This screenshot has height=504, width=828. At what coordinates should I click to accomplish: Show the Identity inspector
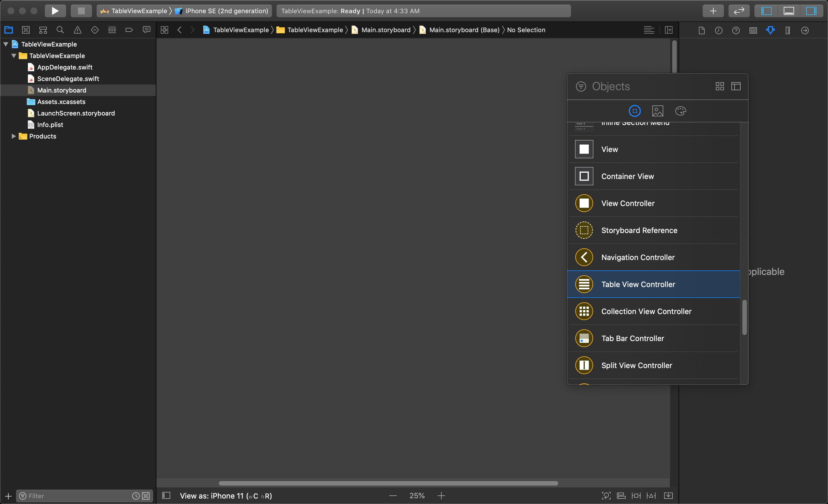(x=753, y=30)
